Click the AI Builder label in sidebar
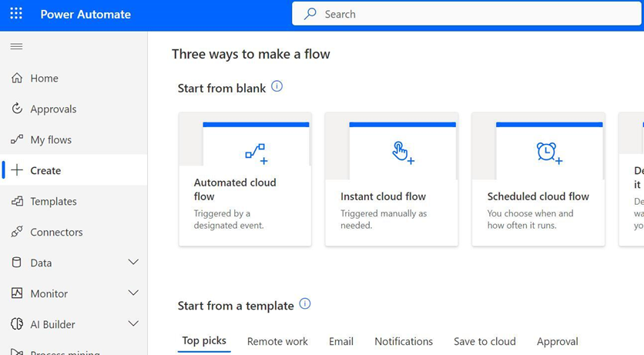The image size is (644, 355). (x=52, y=324)
